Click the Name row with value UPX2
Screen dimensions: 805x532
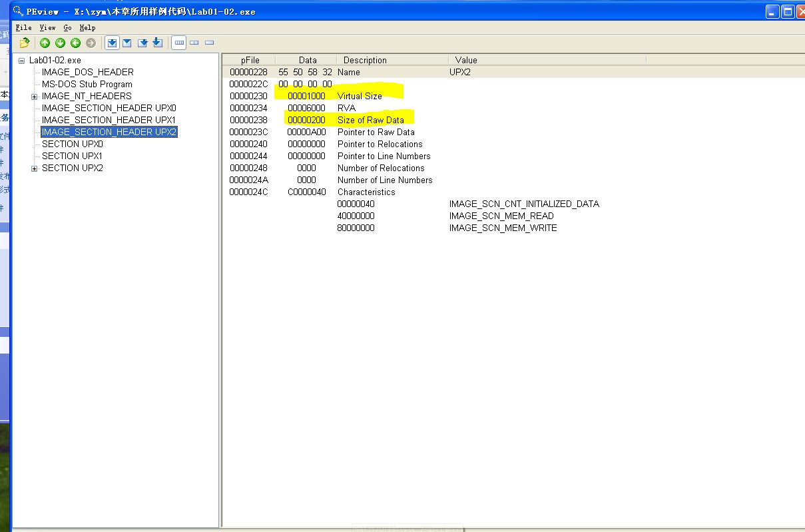coord(513,72)
